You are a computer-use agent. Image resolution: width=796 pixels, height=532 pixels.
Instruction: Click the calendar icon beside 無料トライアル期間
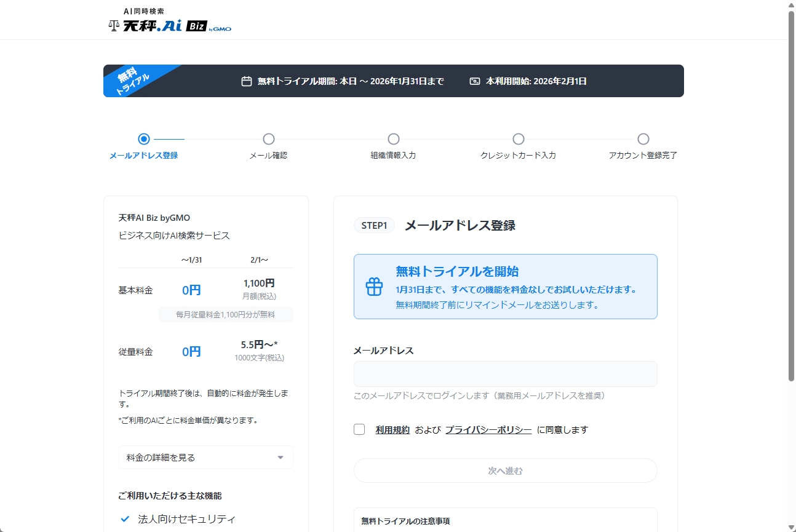pos(247,81)
